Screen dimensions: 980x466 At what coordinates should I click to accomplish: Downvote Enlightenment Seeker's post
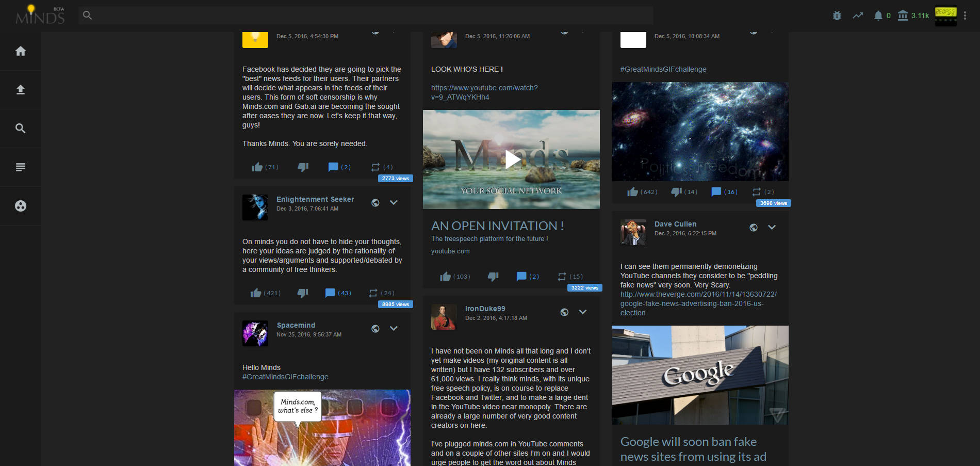[303, 293]
